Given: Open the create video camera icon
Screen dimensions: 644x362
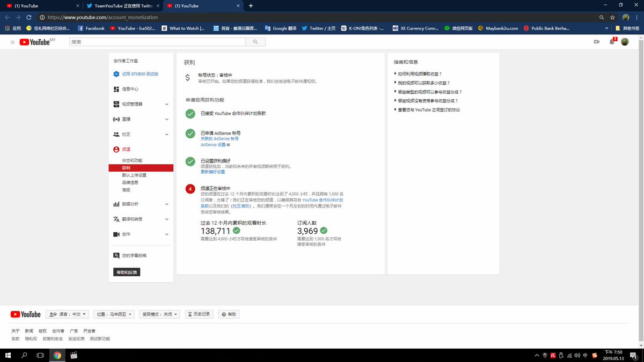Looking at the screenshot, I should tap(596, 42).
